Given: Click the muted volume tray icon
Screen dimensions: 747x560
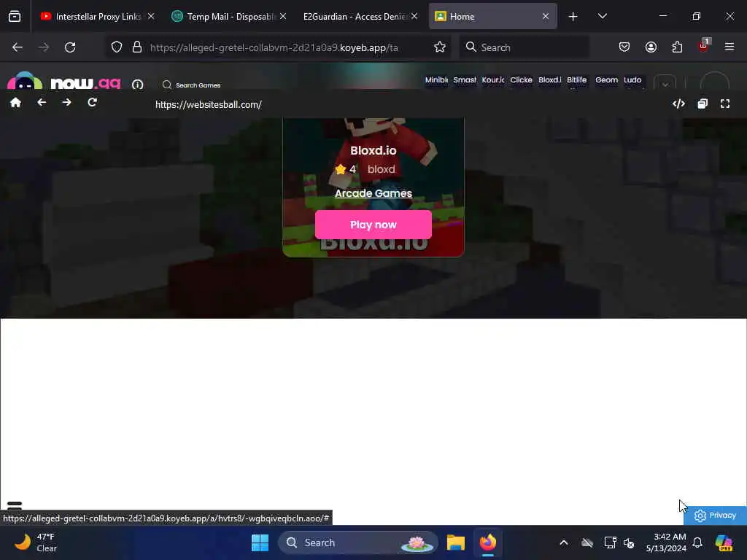Looking at the screenshot, I should pos(629,542).
